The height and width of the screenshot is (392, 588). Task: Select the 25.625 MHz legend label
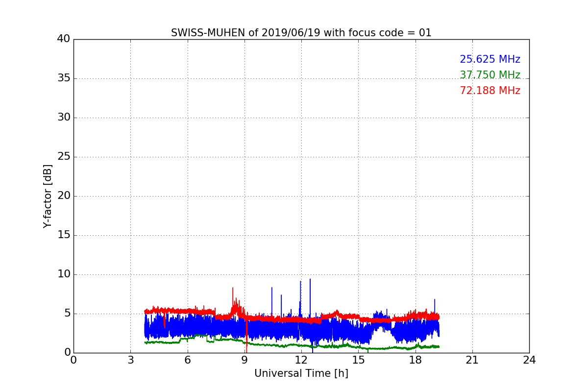490,59
